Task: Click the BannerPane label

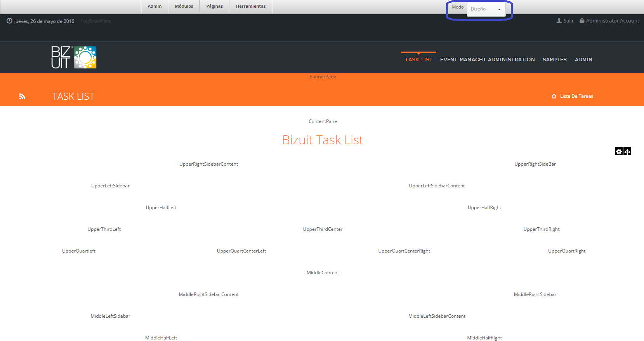Action: point(323,77)
